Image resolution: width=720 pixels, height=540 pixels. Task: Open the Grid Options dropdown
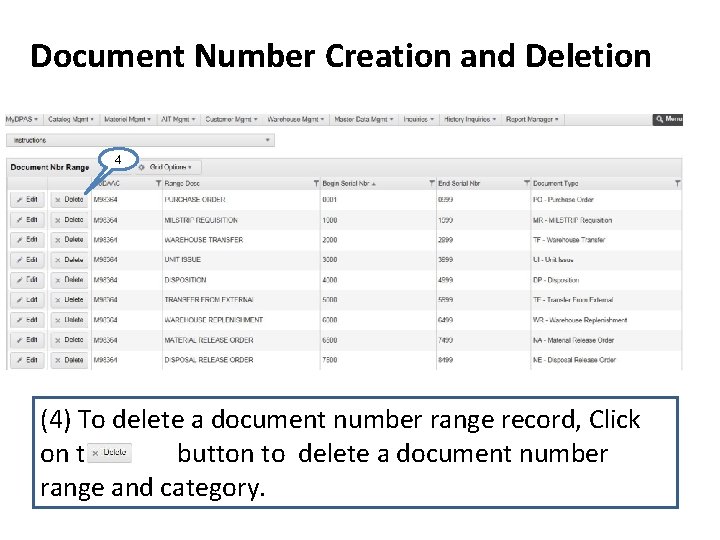(x=169, y=167)
